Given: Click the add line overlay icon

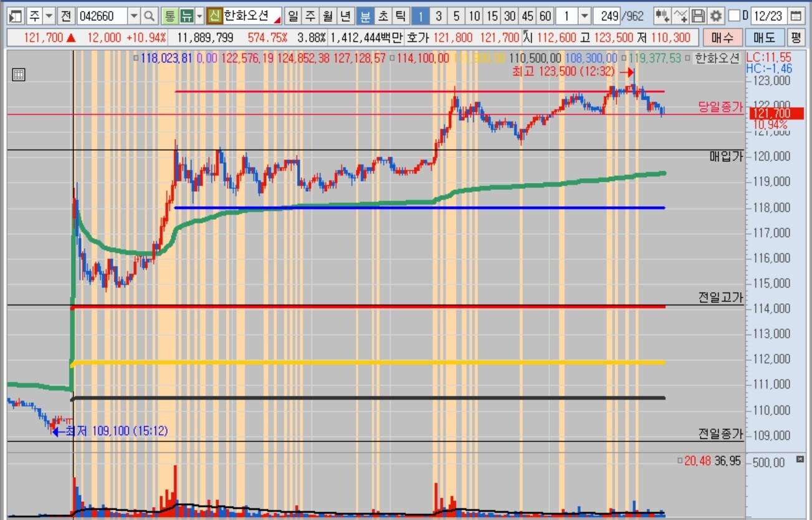Looking at the screenshot, I should point(681,16).
